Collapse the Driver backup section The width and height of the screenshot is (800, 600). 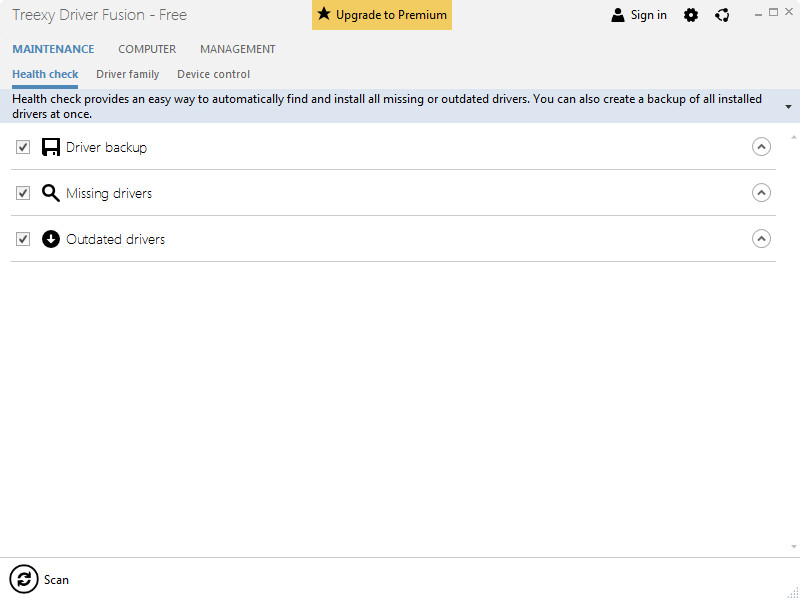761,147
